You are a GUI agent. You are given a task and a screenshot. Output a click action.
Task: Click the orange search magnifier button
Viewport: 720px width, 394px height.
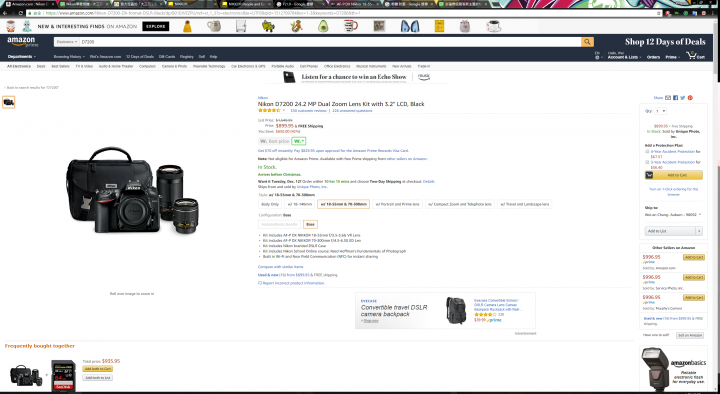click(587, 42)
